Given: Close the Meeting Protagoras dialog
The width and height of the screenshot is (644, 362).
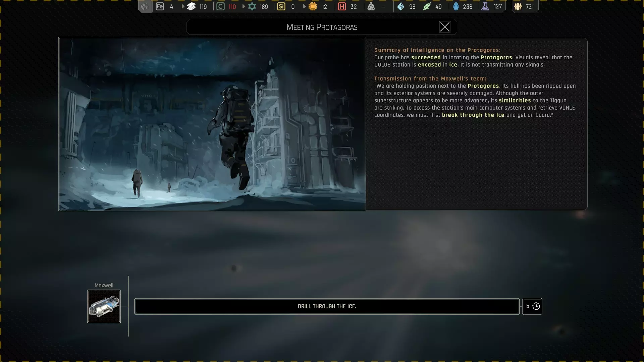Looking at the screenshot, I should click(x=444, y=27).
